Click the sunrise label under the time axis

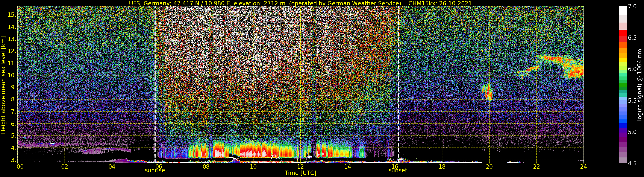point(155,171)
